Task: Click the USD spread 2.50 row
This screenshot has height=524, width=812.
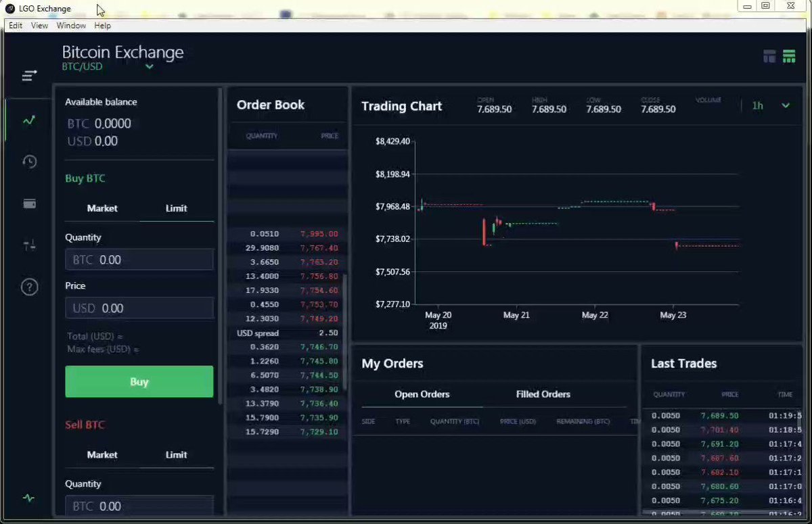Action: click(287, 333)
